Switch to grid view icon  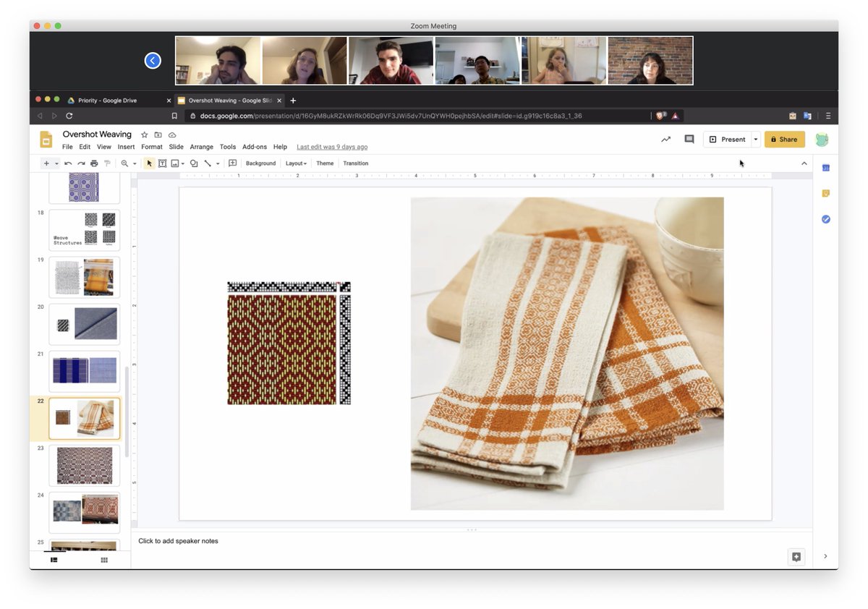pyautogui.click(x=104, y=560)
